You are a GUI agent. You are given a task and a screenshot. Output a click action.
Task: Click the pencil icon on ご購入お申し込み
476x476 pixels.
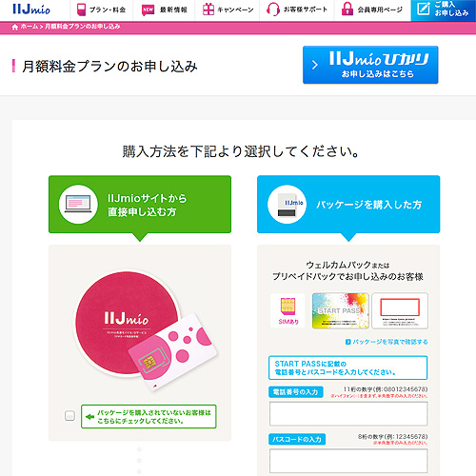coord(424,9)
